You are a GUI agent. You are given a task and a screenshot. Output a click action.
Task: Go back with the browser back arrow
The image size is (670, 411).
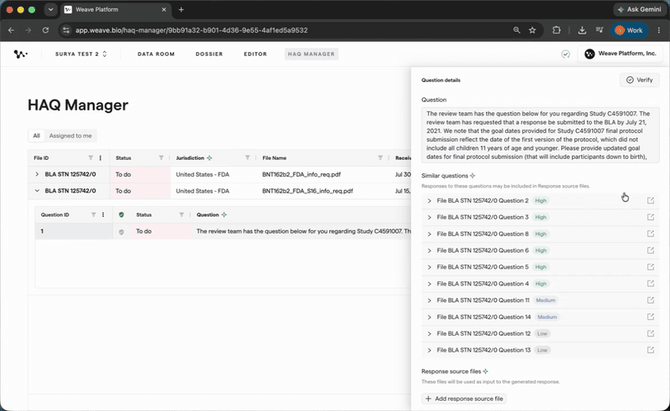coord(11,30)
